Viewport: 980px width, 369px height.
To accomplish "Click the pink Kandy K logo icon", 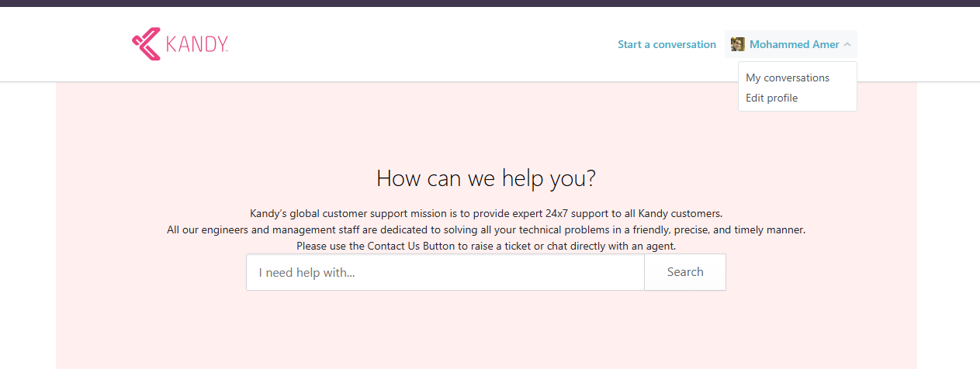I will pyautogui.click(x=146, y=44).
